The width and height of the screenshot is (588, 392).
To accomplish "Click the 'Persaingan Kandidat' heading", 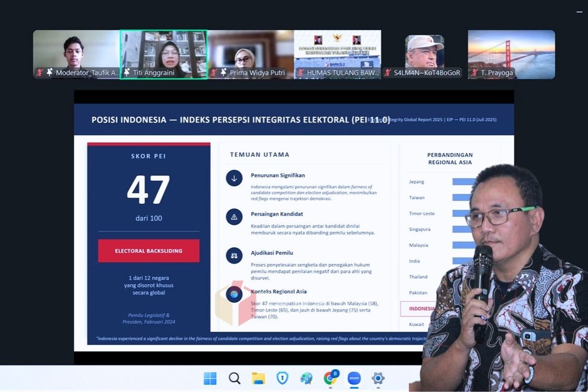I will [x=277, y=214].
